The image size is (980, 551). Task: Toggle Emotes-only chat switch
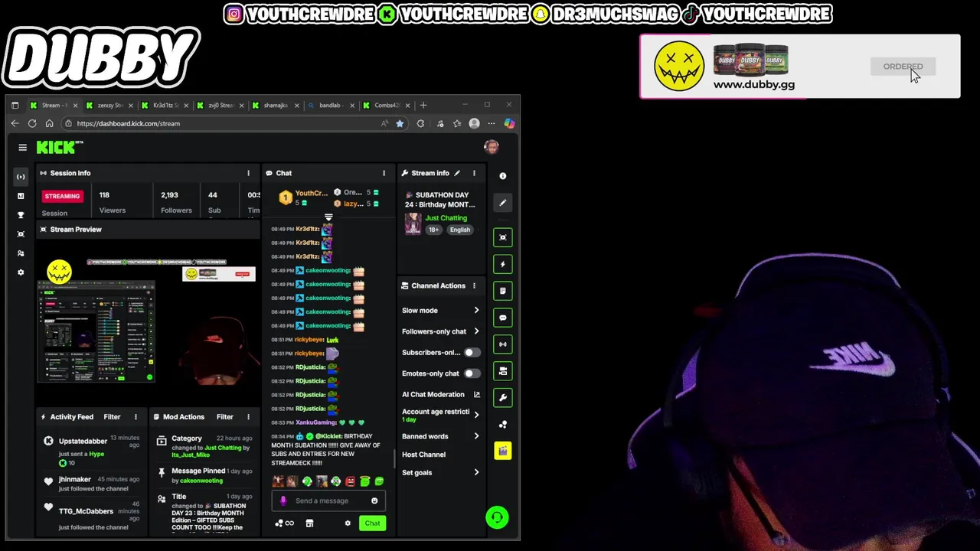(x=472, y=373)
